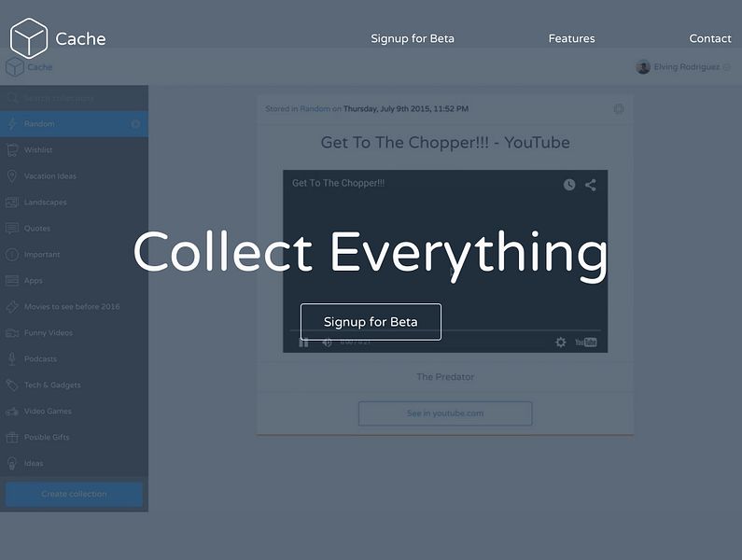Click the watch later clock icon
This screenshot has width=742, height=560.
pyautogui.click(x=569, y=185)
